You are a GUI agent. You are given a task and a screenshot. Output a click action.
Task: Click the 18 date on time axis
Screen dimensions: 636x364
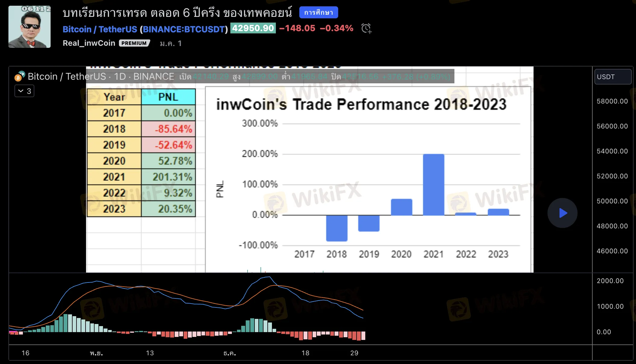click(305, 353)
